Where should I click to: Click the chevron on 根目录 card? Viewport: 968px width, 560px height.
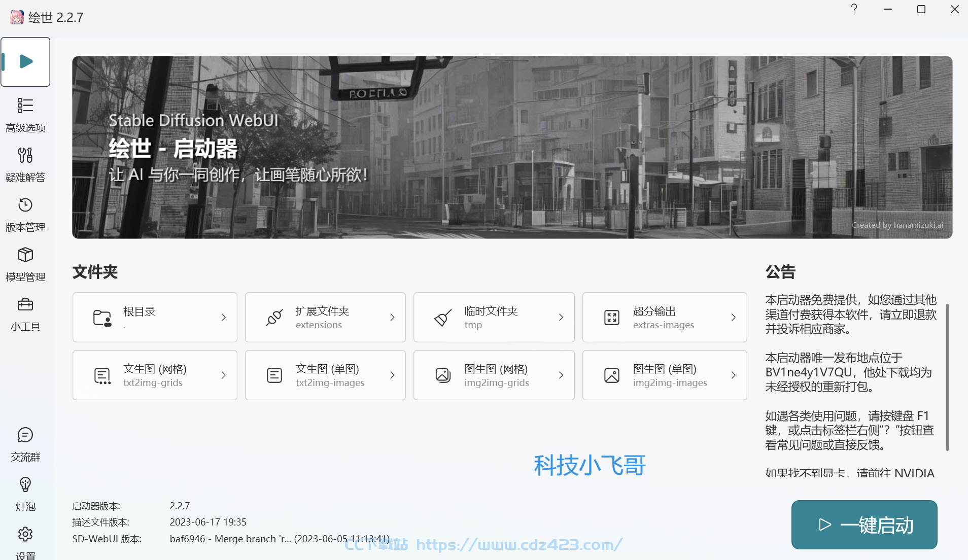point(224,317)
